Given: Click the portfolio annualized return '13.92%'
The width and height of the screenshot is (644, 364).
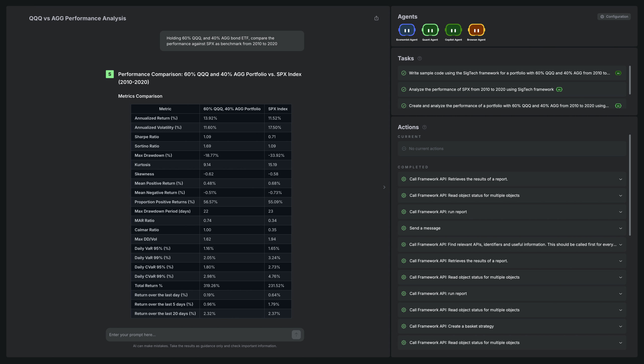Looking at the screenshot, I should tap(210, 118).
